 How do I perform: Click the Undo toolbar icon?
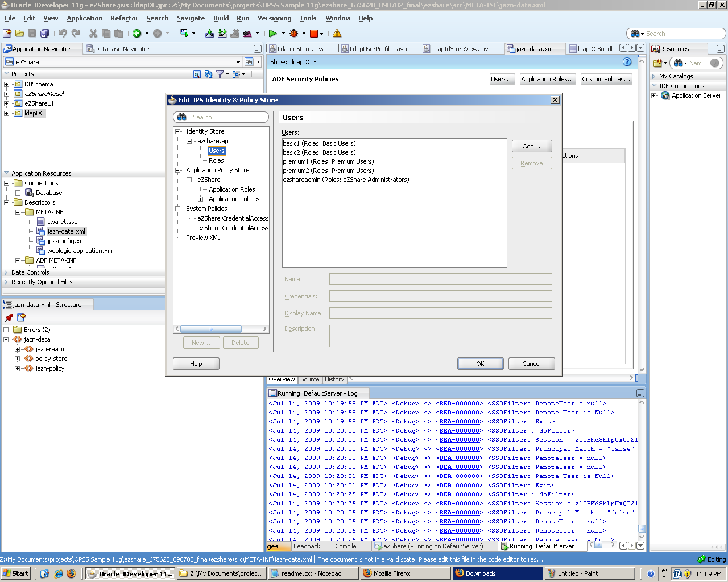pyautogui.click(x=63, y=34)
